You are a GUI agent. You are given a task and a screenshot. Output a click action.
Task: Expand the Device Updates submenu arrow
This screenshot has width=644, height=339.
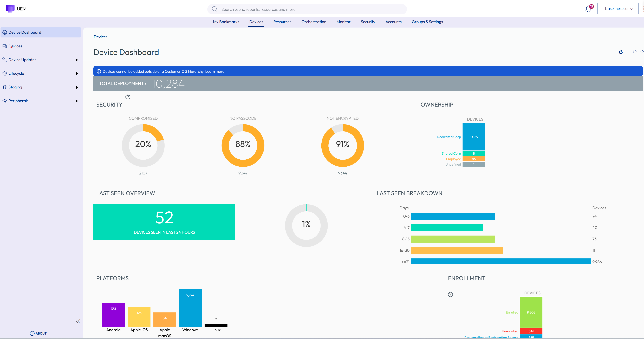[77, 60]
